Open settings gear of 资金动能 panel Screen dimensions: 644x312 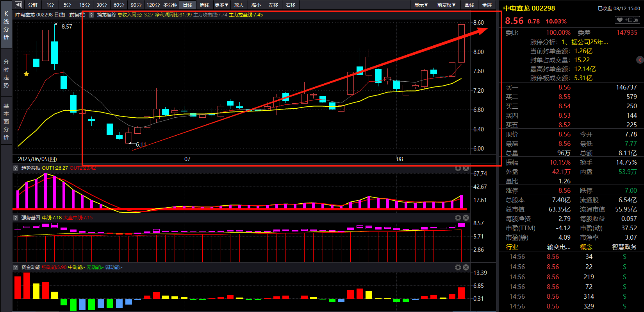[458, 267]
